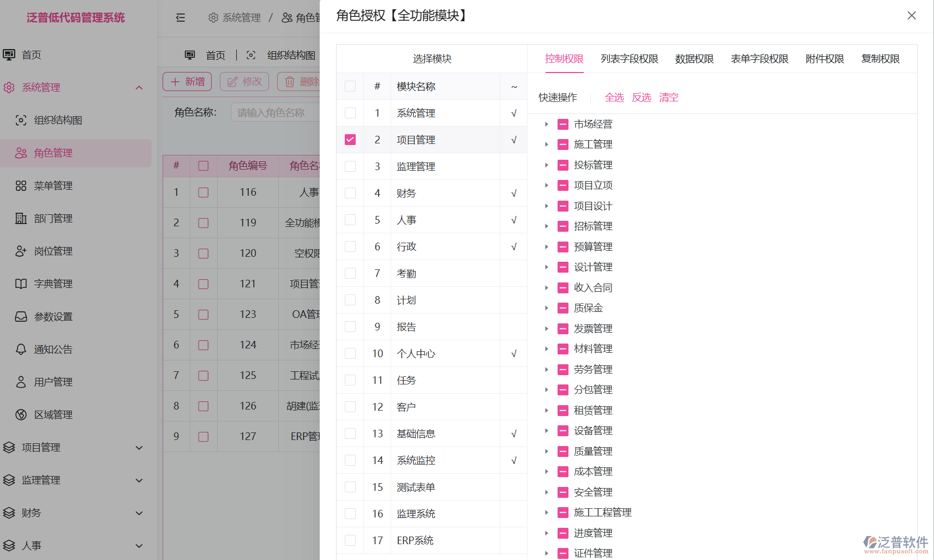Expand the 施工管理 permission tree node
The height and width of the screenshot is (560, 934).
(x=547, y=144)
